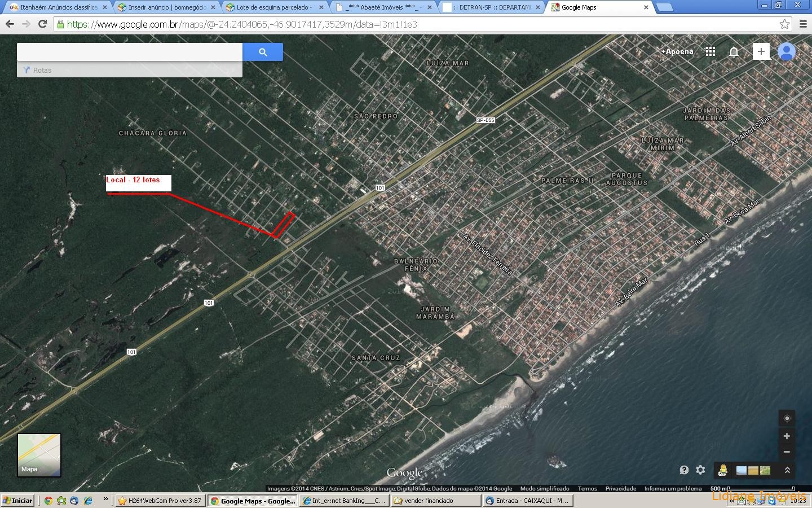
Task: Click the blue search magnifier button
Action: tap(263, 52)
